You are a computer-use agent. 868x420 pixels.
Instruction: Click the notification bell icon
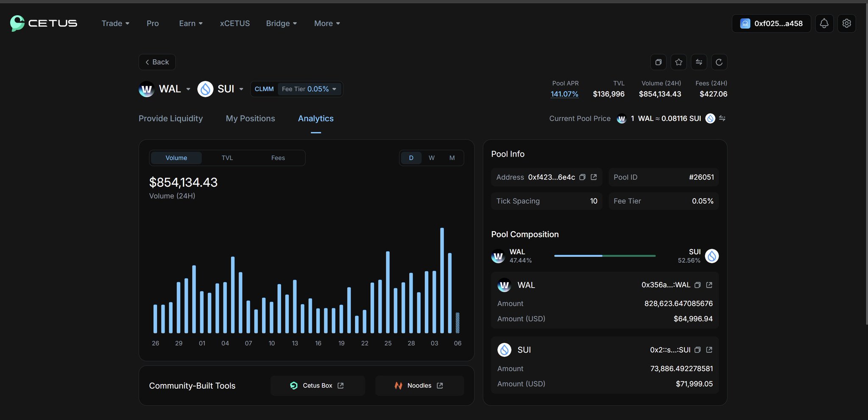[x=824, y=23]
